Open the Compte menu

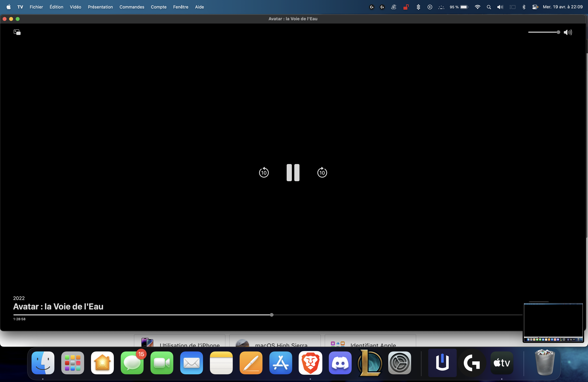pos(159,7)
